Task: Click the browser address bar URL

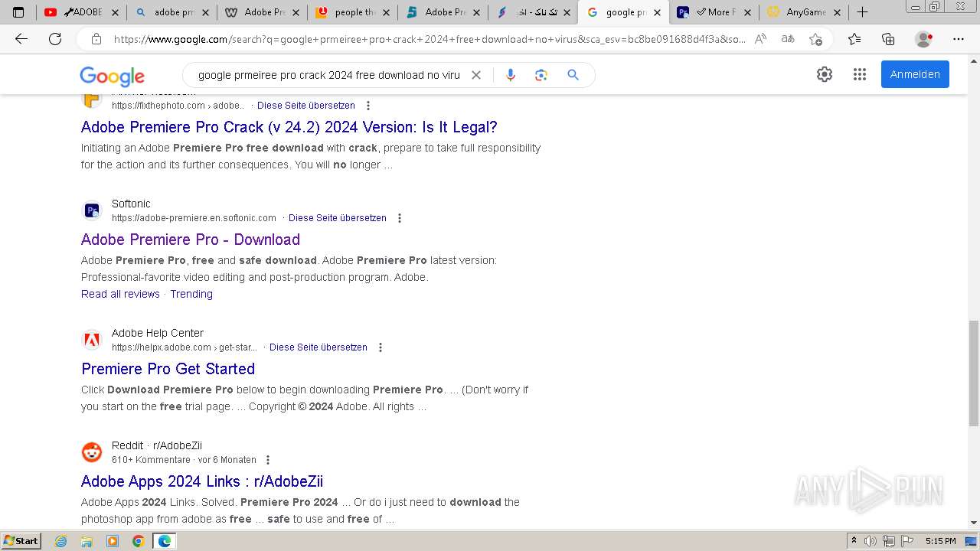Action: pos(429,39)
